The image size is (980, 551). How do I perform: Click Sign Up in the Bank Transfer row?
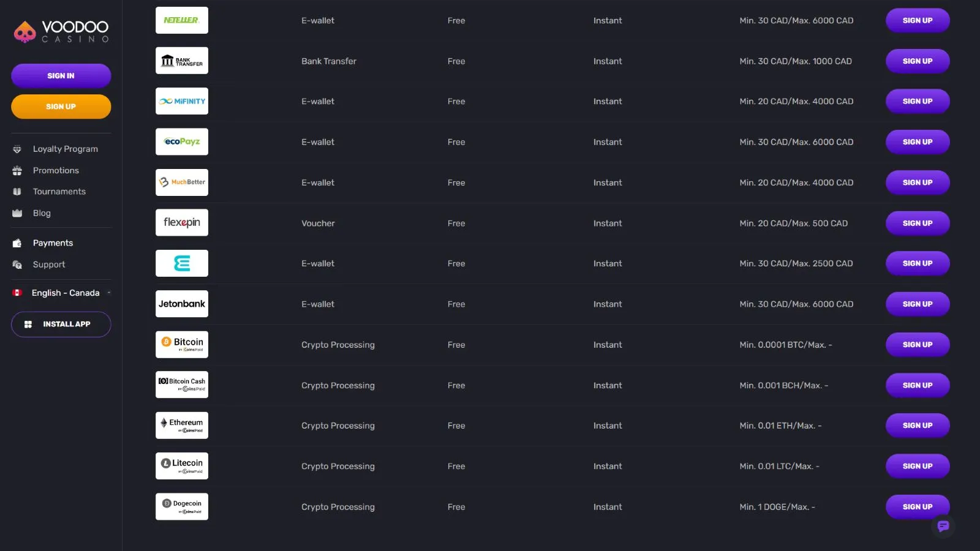pyautogui.click(x=917, y=61)
